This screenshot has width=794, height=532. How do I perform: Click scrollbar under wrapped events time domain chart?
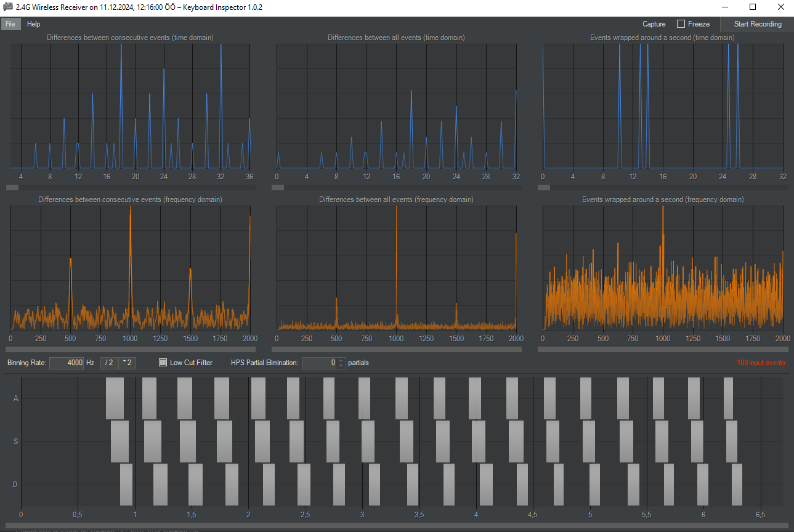point(663,187)
